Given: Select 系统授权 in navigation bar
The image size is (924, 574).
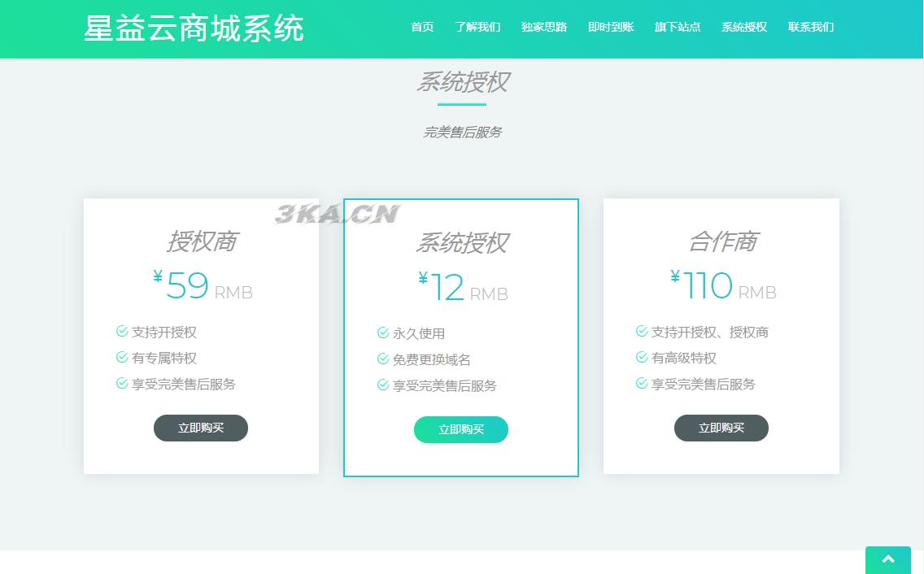Looking at the screenshot, I should (744, 27).
